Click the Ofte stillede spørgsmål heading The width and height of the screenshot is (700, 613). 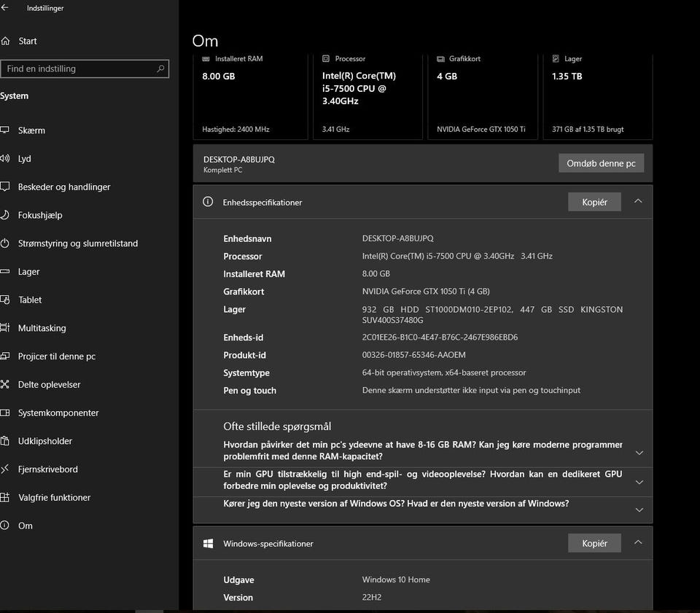(277, 426)
